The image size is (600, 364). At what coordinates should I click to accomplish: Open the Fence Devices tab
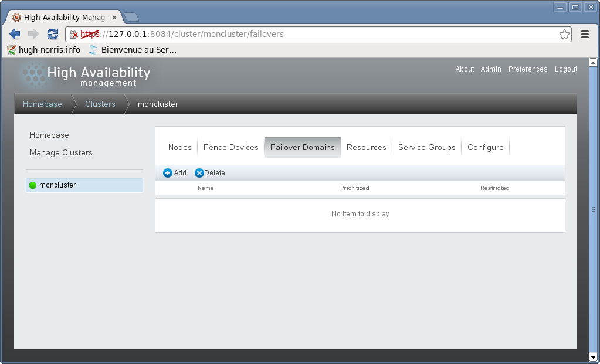(230, 147)
